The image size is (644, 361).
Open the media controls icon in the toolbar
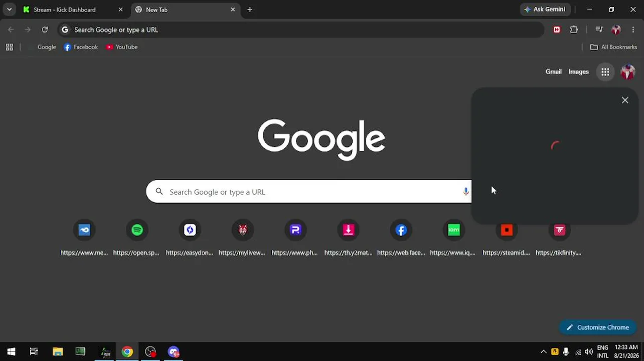click(599, 30)
